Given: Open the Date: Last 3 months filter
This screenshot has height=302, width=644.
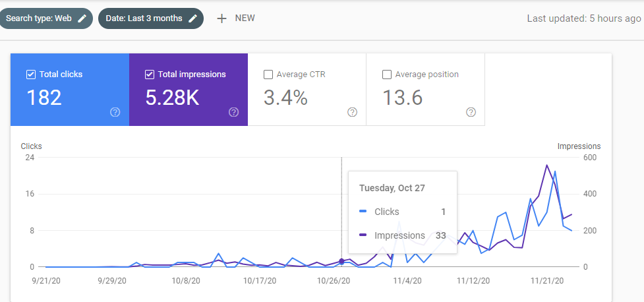Looking at the screenshot, I should (x=151, y=18).
